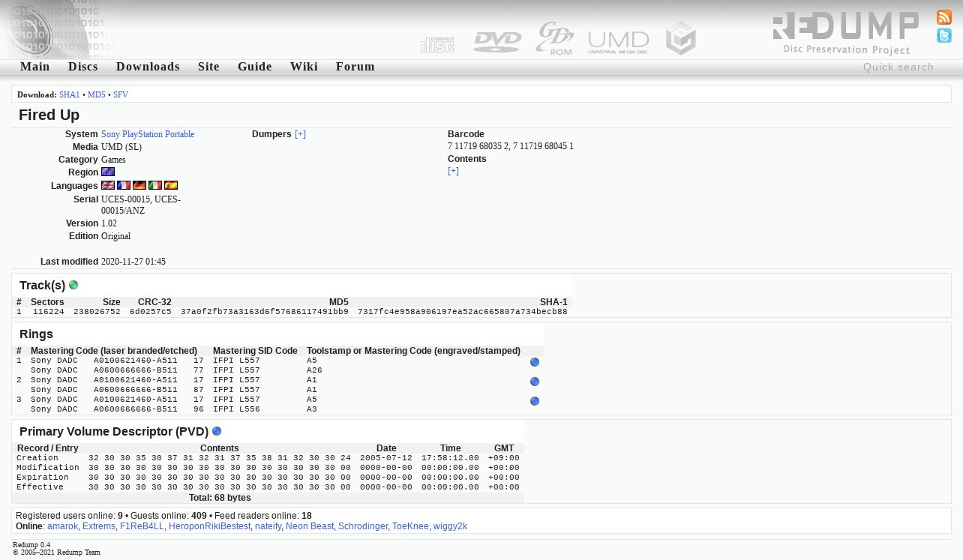Click the Italian language flag

155,185
